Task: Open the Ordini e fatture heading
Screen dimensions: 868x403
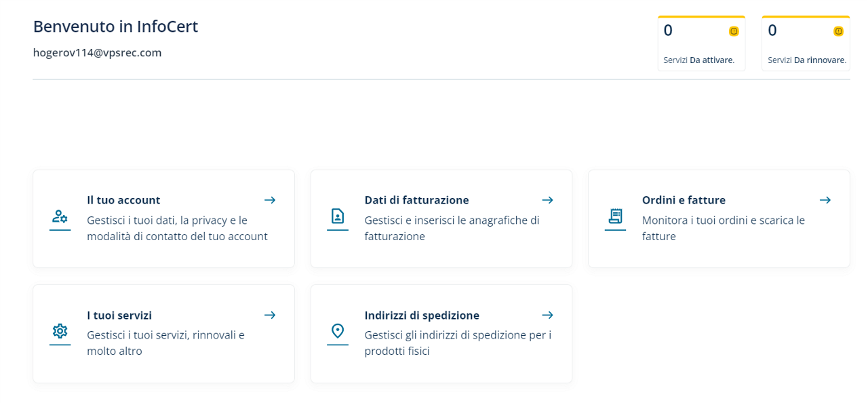Action: (684, 200)
